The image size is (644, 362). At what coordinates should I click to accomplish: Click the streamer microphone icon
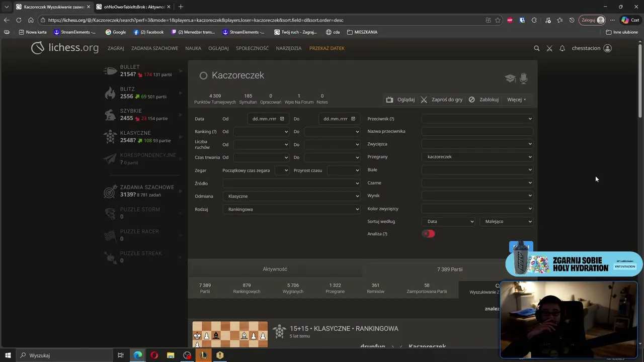524,78
